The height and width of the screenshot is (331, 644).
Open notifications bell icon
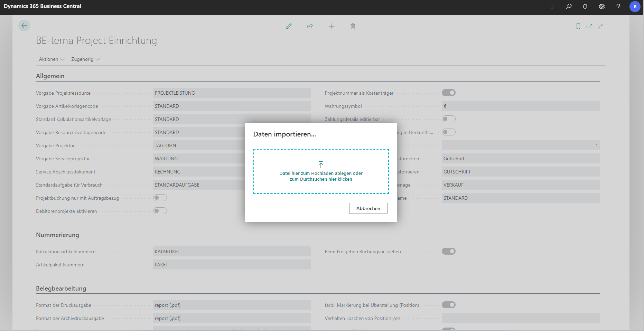[585, 7]
